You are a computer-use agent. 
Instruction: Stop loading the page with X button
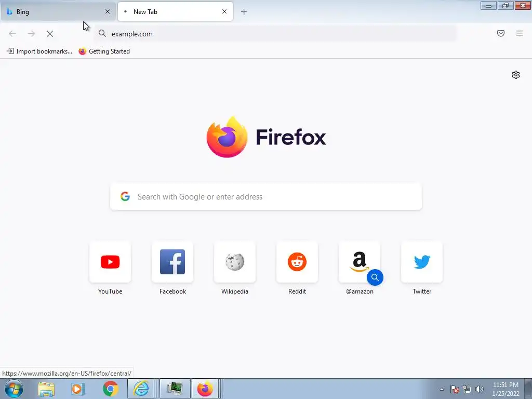point(50,34)
